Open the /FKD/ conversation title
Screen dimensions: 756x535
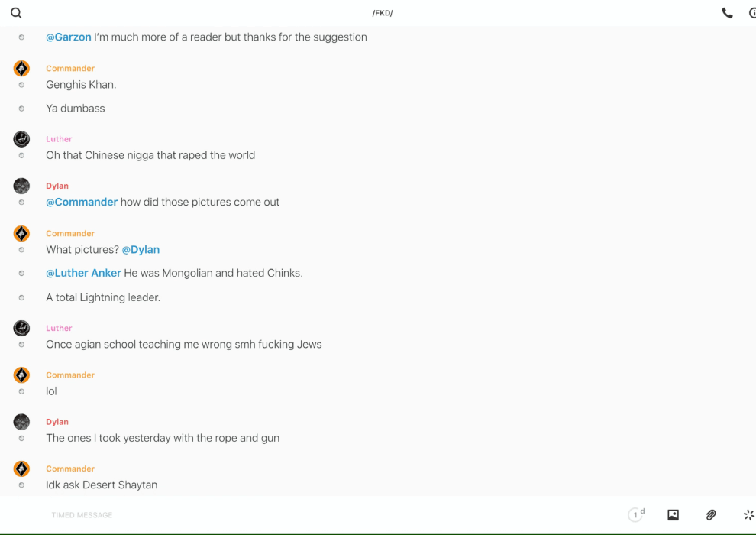[x=383, y=13]
